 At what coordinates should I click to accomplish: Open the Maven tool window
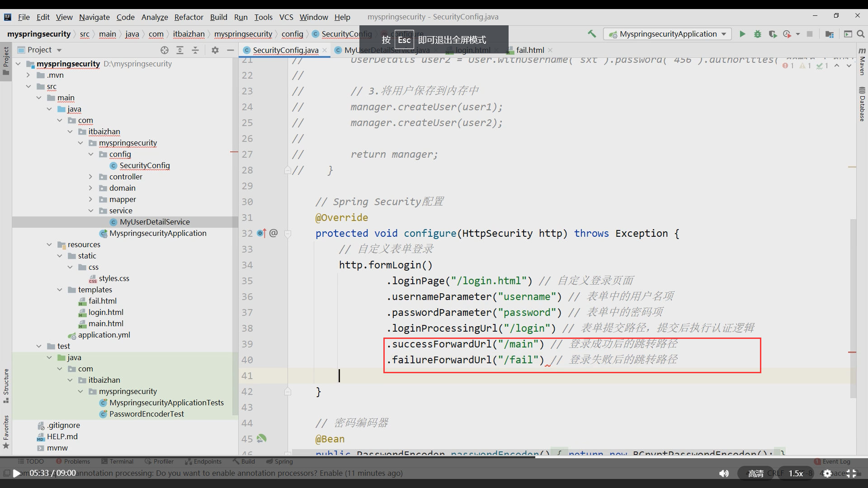point(862,61)
